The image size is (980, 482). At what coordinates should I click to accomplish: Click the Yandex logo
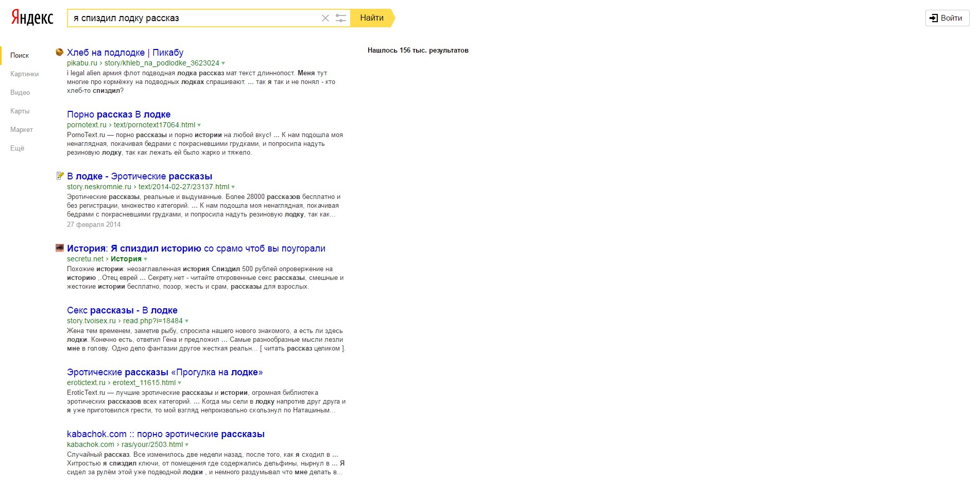pyautogui.click(x=32, y=18)
